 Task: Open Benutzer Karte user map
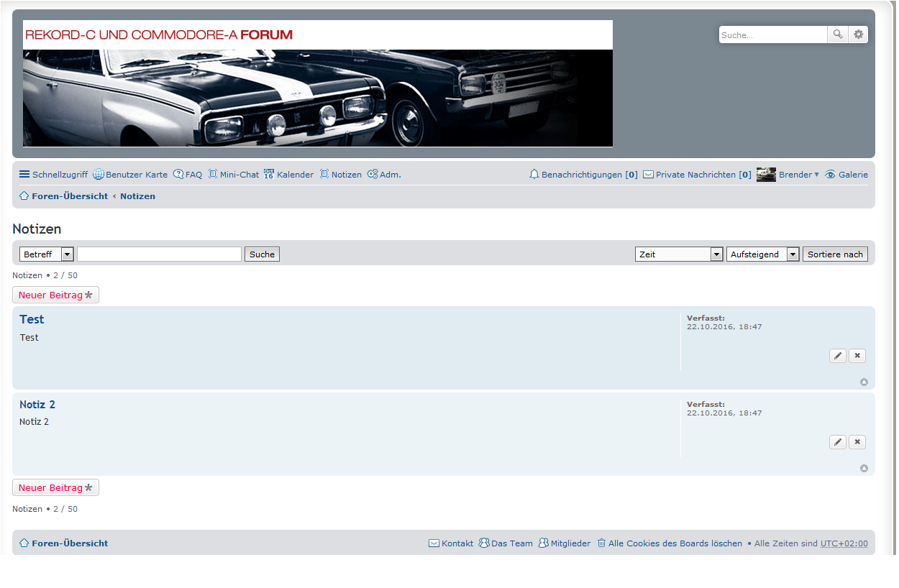(x=130, y=175)
